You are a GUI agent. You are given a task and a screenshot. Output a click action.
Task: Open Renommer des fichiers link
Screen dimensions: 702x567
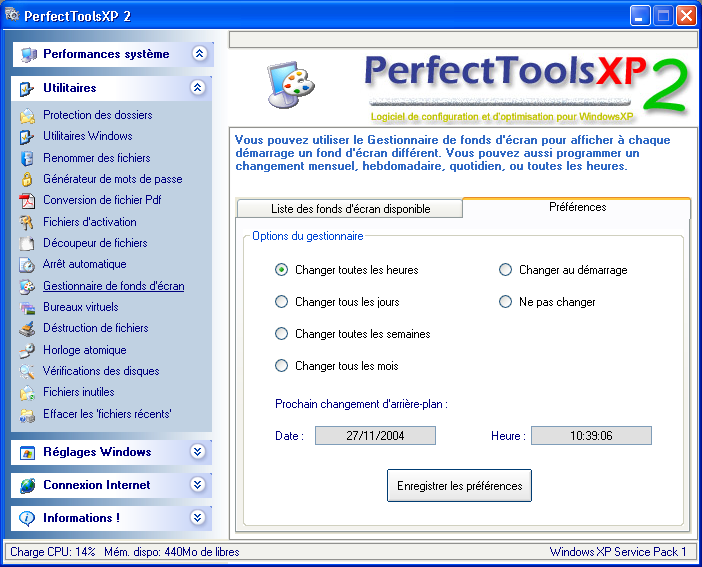coord(97,158)
